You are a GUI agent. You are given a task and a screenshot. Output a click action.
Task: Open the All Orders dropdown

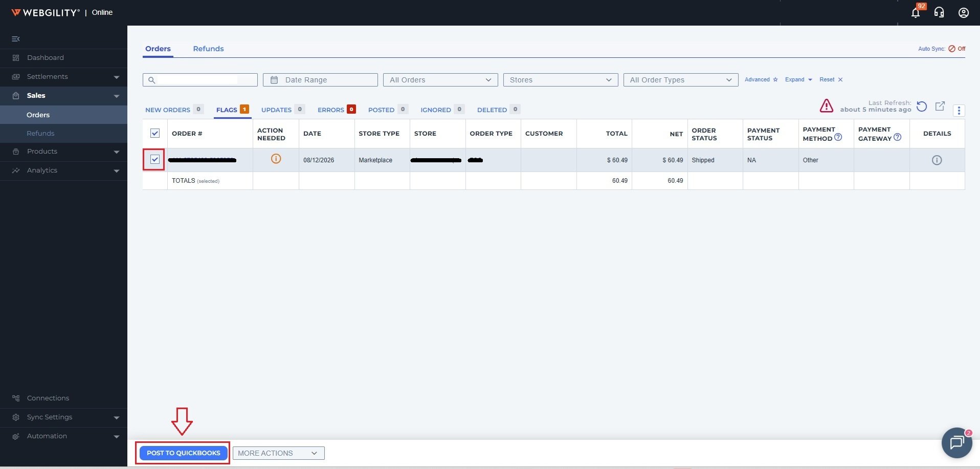[x=440, y=80]
